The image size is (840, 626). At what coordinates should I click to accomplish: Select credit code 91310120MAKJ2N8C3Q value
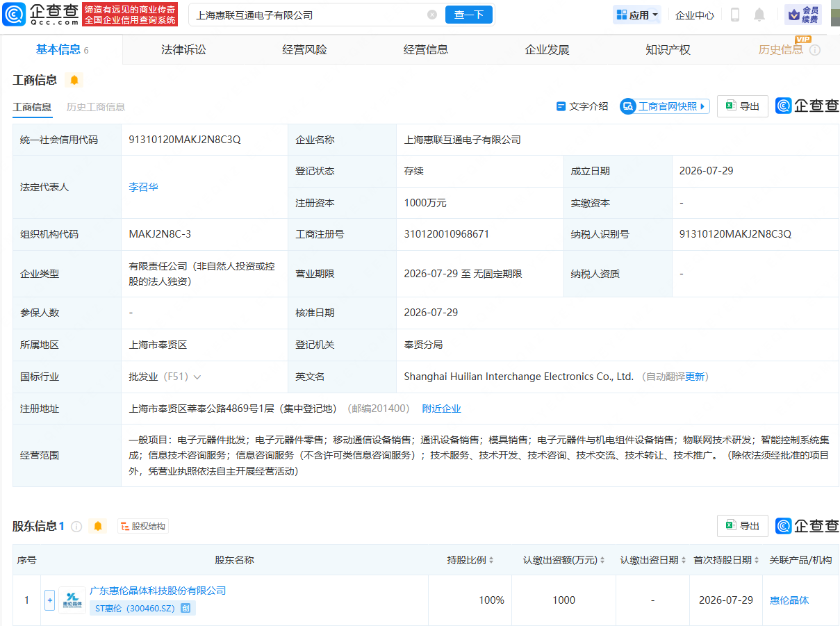click(x=185, y=140)
